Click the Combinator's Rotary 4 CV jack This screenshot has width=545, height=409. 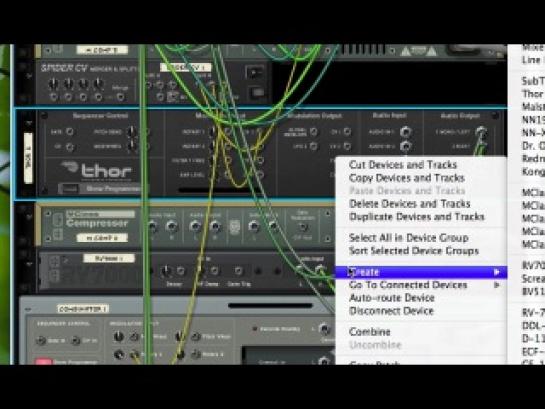point(196,354)
